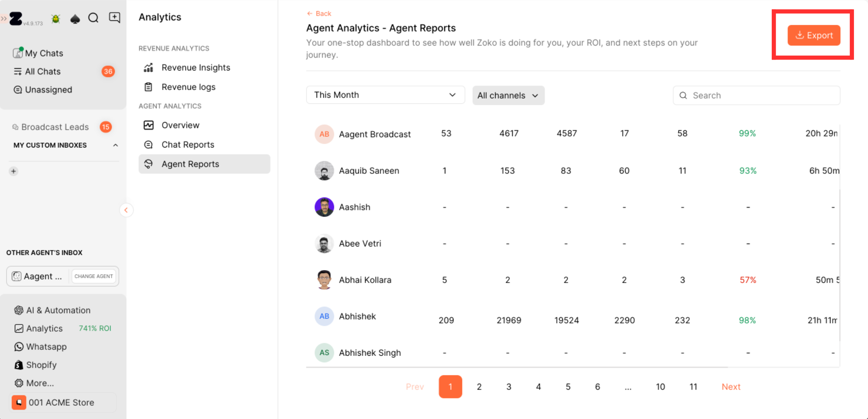Open Whatsapp settings in sidebar
868x419 pixels.
coord(46,347)
